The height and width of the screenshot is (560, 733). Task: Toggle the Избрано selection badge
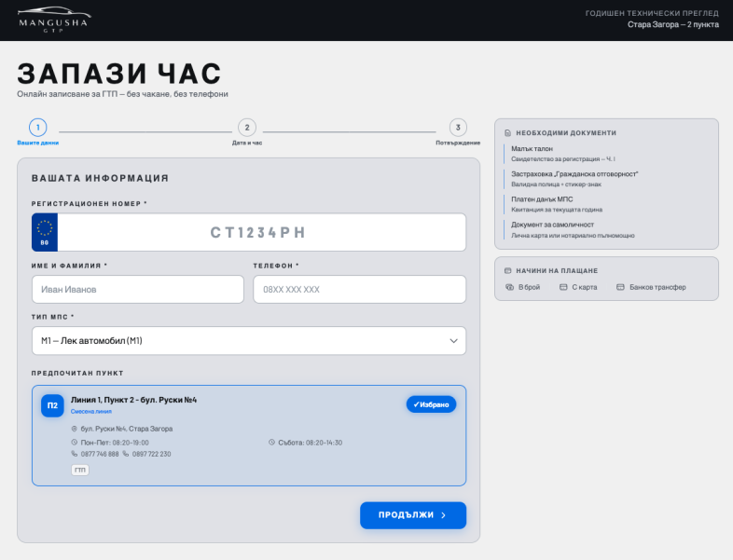click(x=431, y=404)
